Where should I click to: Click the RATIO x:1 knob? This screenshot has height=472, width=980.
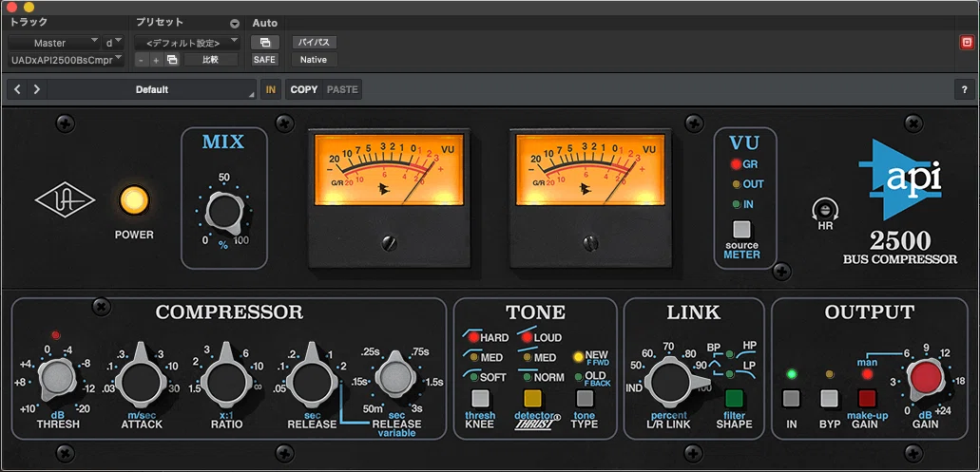[x=225, y=380]
